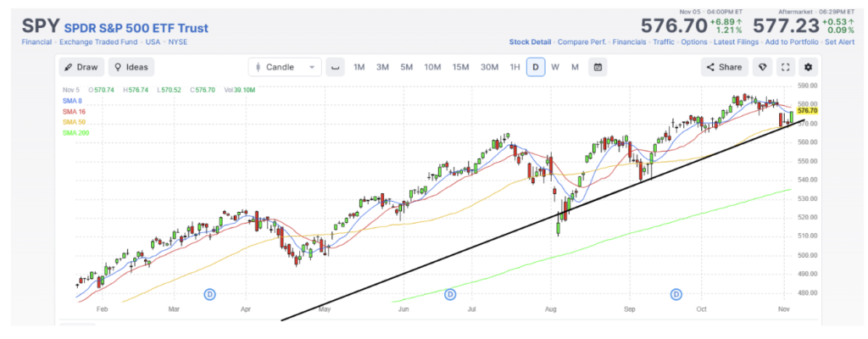Select the 3M interval
This screenshot has height=339, width=868.
382,67
